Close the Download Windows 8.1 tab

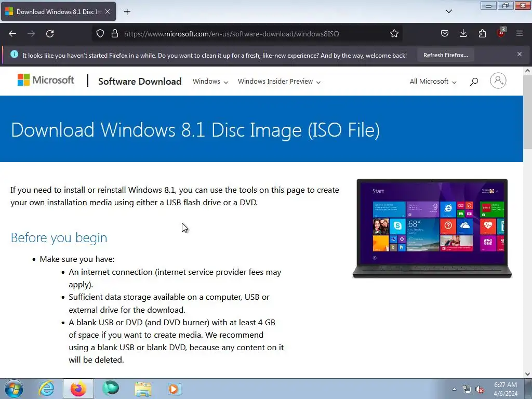click(108, 11)
